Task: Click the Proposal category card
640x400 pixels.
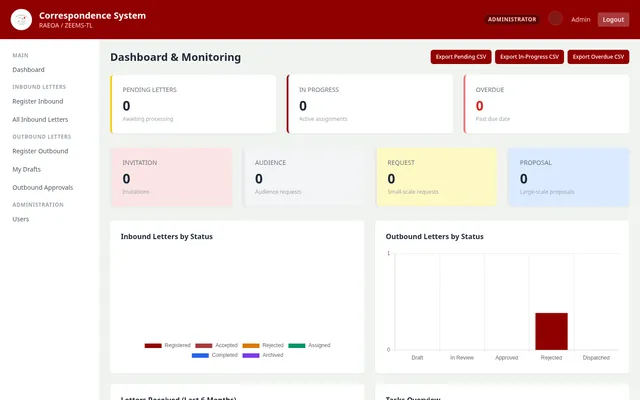Action: 569,177
